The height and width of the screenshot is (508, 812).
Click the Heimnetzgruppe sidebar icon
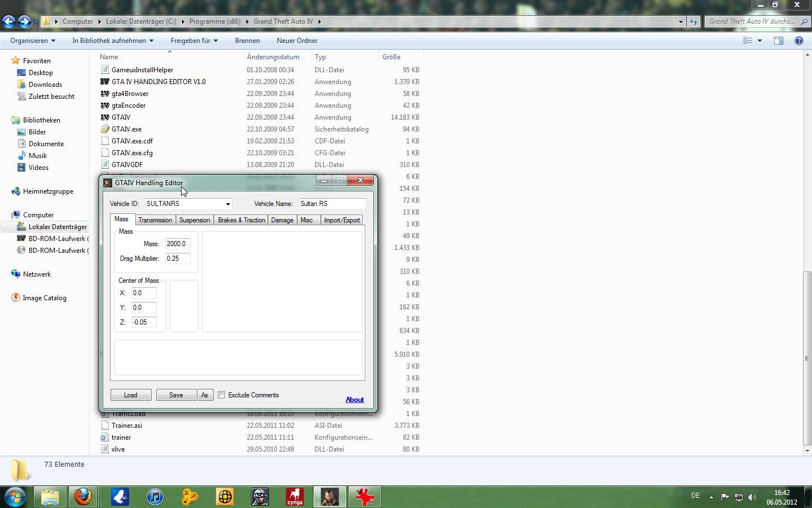16,191
